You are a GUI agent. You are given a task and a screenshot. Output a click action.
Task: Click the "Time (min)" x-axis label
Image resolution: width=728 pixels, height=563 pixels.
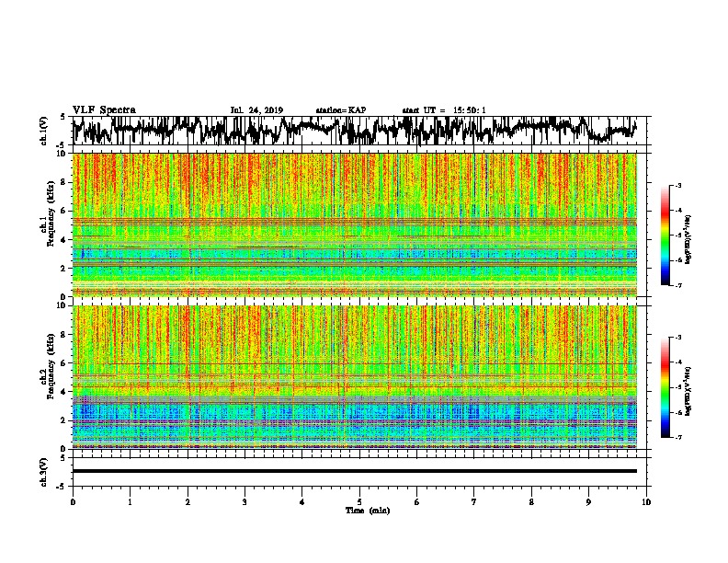tap(368, 511)
